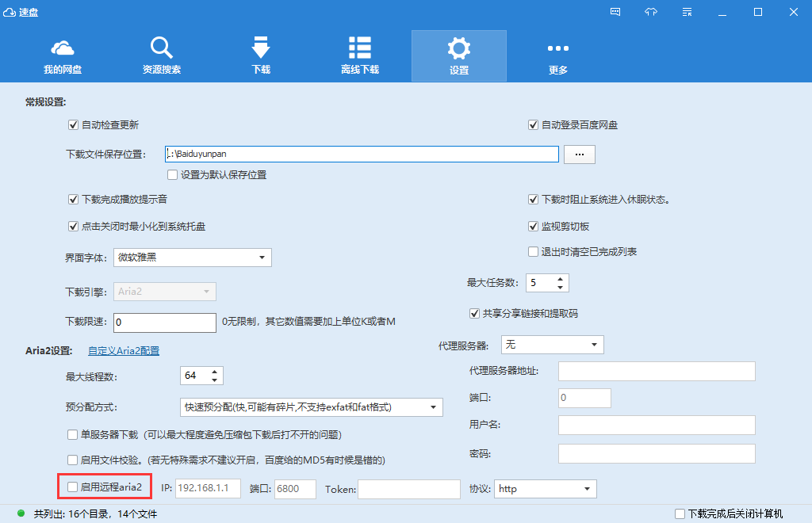
Task: Click the remote aria2 IP field
Action: pyautogui.click(x=209, y=489)
